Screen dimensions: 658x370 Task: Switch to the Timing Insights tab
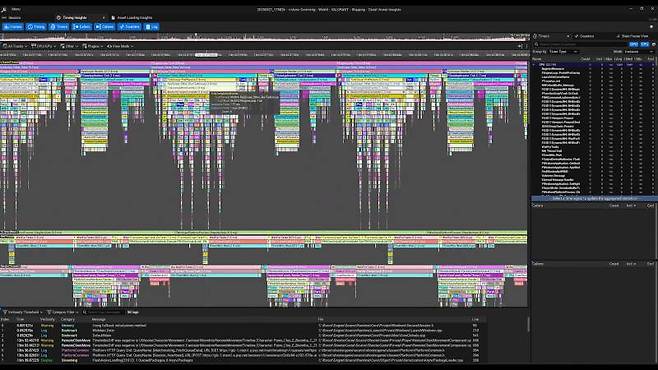(x=75, y=18)
